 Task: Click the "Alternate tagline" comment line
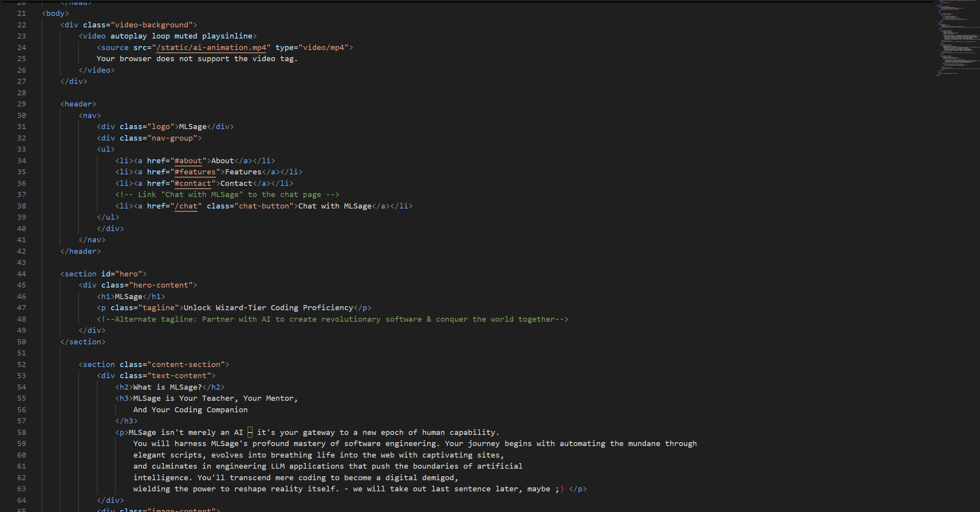click(x=332, y=319)
